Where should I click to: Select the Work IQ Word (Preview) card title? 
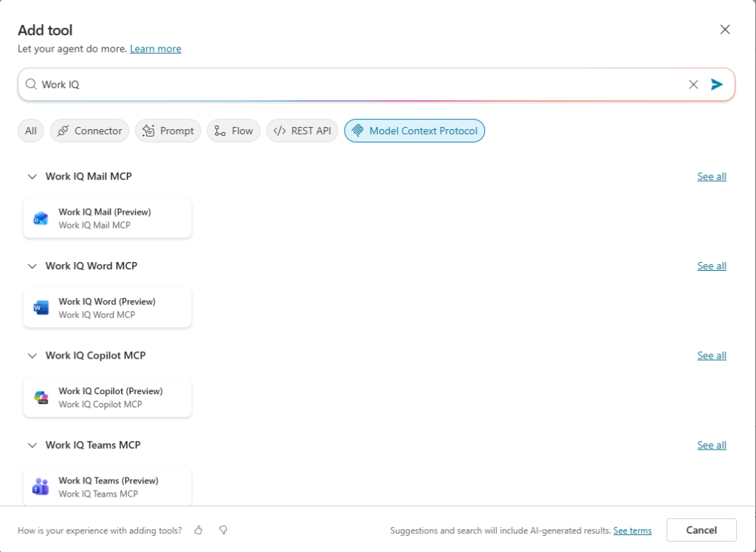(107, 302)
